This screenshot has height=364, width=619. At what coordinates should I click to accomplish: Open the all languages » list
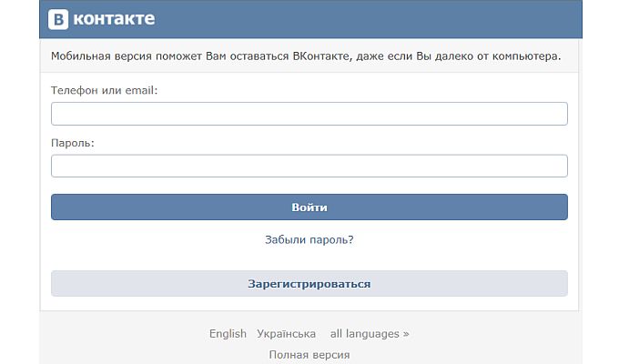pyautogui.click(x=370, y=334)
